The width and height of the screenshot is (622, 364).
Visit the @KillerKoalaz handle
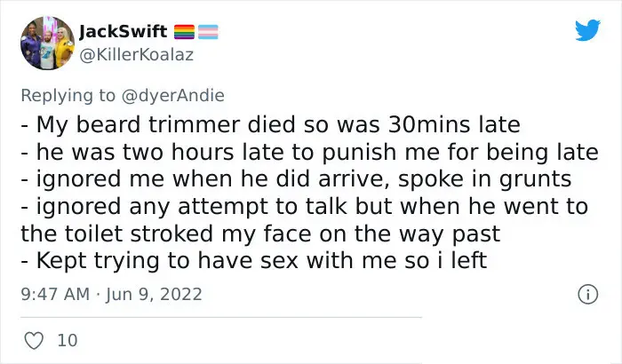(x=137, y=55)
